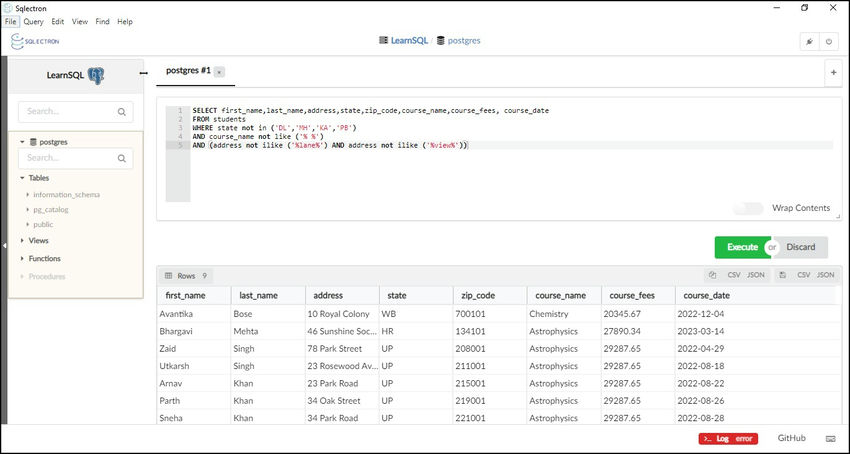Execute the SQL query
The width and height of the screenshot is (850, 454).
coord(742,247)
